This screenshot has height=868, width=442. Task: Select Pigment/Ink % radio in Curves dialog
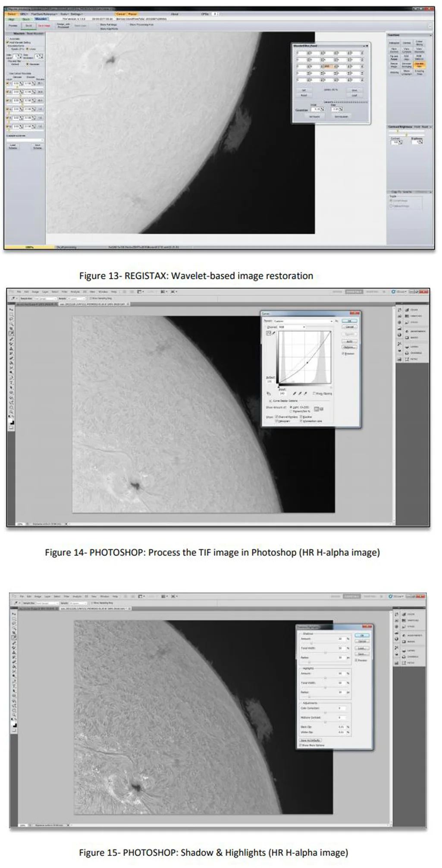291,411
